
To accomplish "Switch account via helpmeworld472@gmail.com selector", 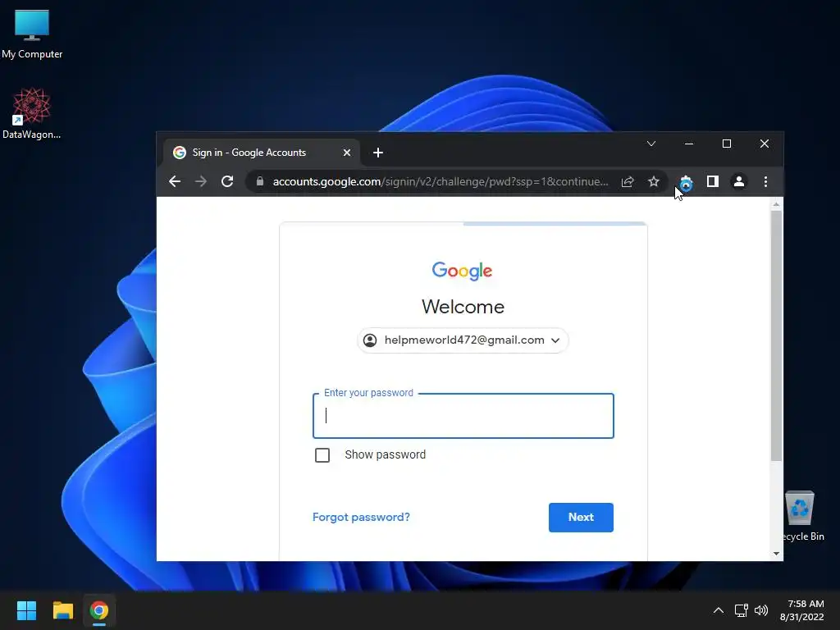I will pyautogui.click(x=463, y=340).
